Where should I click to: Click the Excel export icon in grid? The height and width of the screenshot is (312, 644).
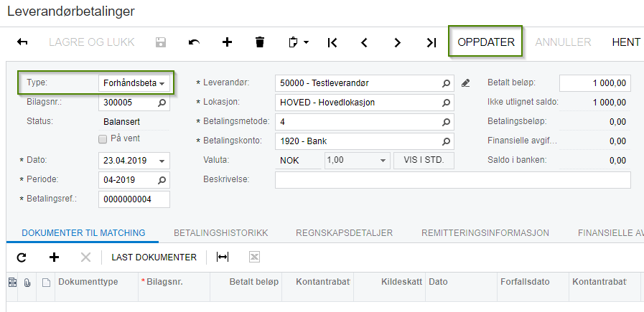[254, 257]
